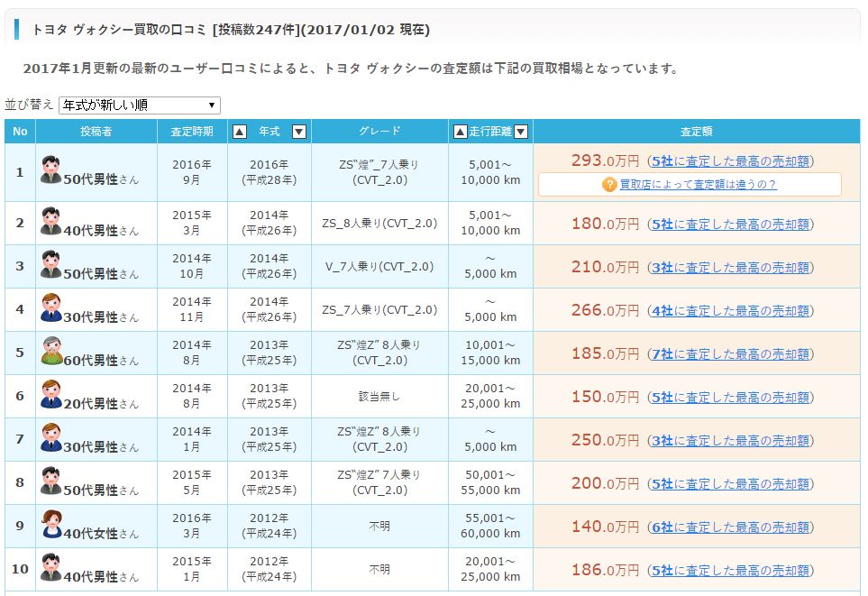
Task: Click the 40代女性さん poster name
Action: click(x=101, y=534)
